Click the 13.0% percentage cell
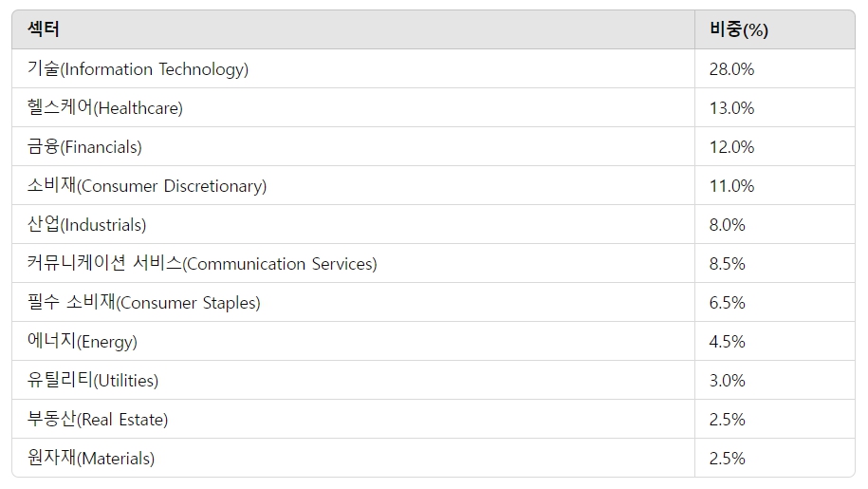Image resolution: width=868 pixels, height=489 pixels. (x=731, y=108)
